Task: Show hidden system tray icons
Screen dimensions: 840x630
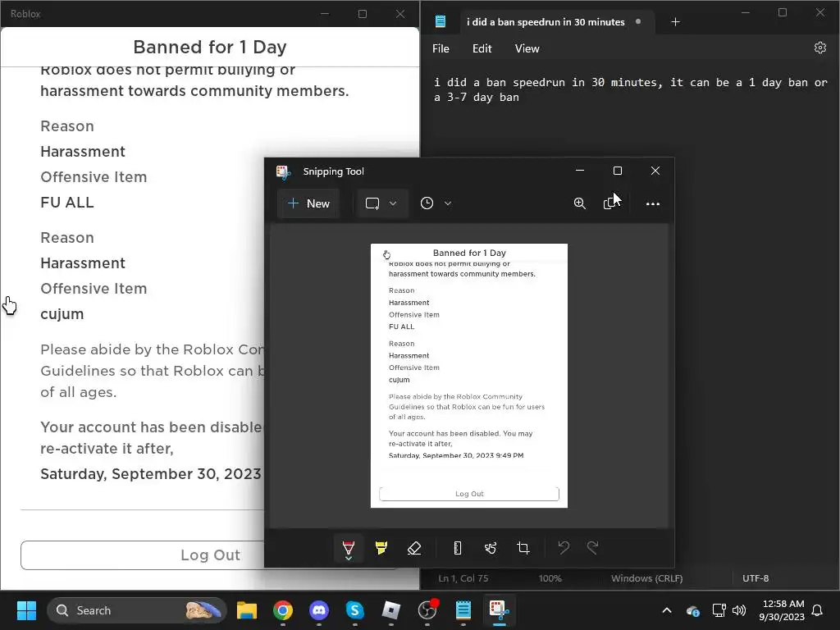Action: [x=667, y=610]
